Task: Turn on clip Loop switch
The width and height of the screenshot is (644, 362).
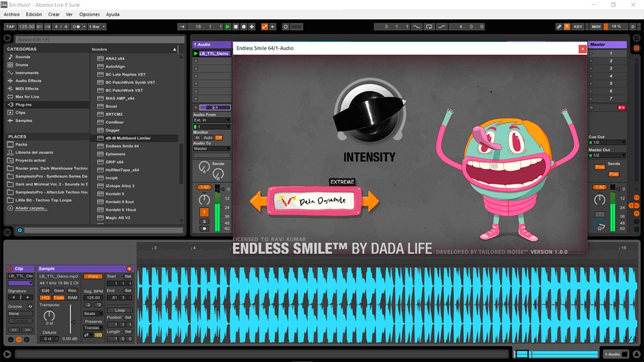Action: [120, 310]
